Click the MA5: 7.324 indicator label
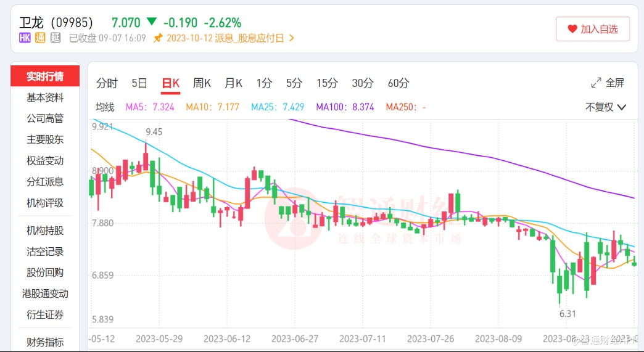644x352 pixels. point(150,107)
